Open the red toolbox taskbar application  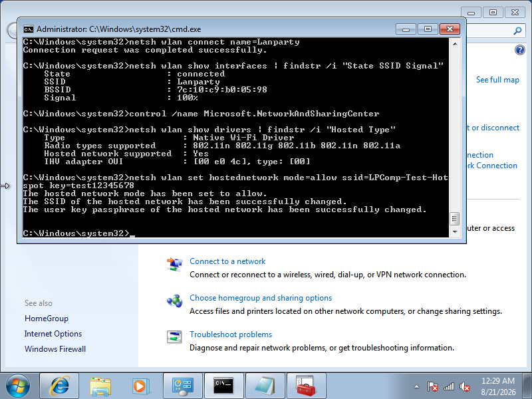pos(306,386)
